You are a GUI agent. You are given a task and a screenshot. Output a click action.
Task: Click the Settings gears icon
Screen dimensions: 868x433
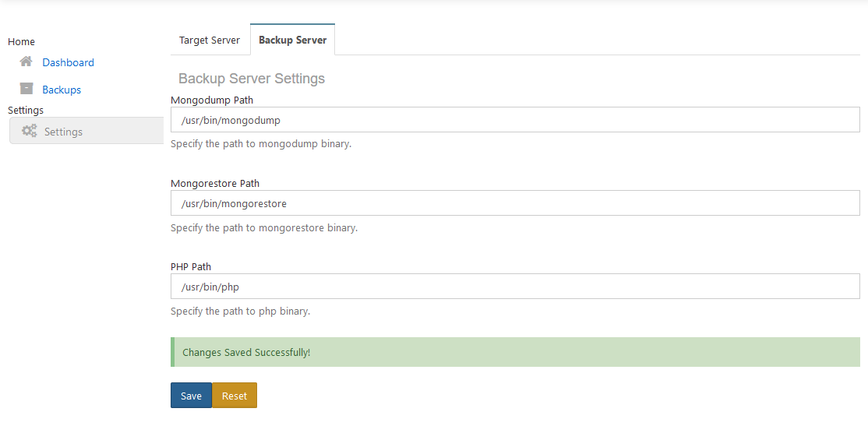click(x=30, y=131)
